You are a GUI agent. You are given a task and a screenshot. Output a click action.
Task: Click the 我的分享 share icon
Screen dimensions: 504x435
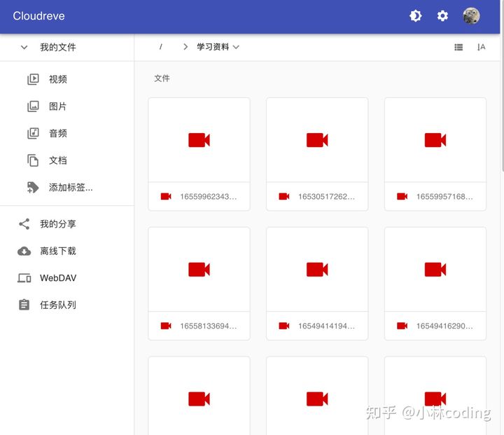click(24, 224)
